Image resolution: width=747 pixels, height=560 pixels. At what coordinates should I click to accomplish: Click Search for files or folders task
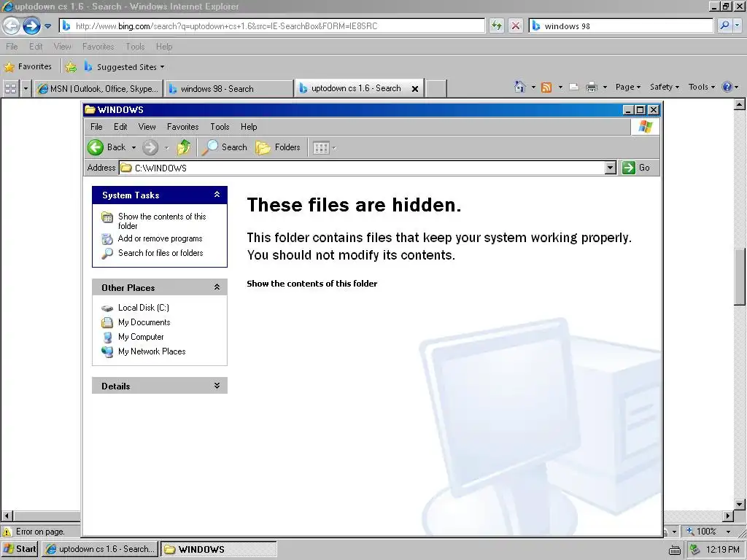click(160, 253)
